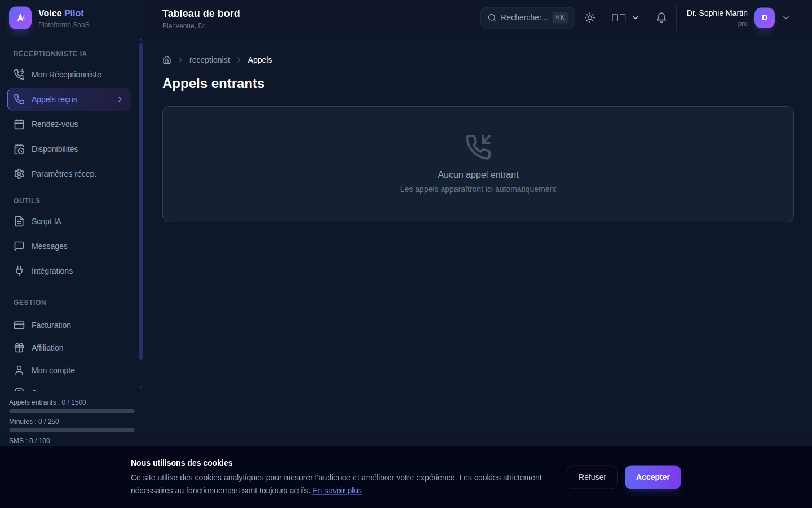Click the SMS : 0 / 100 label
Viewport: 812px width, 508px height.
[x=29, y=441]
